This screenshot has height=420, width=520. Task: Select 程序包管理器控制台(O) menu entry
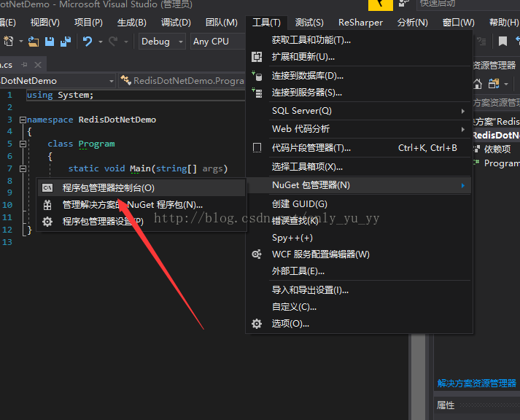tap(108, 188)
